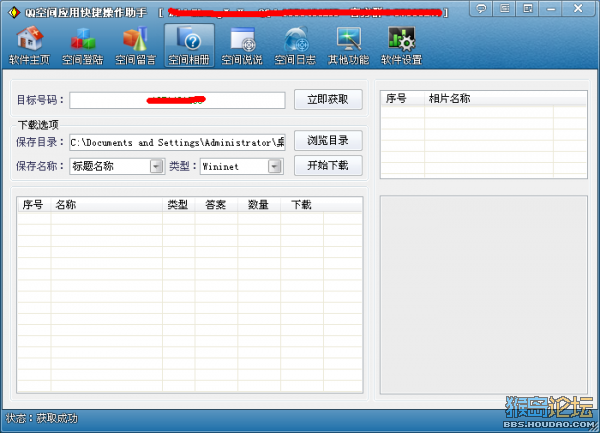Image resolution: width=600 pixels, height=433 pixels.
Task: Click the gray photo preview area
Action: click(x=483, y=295)
